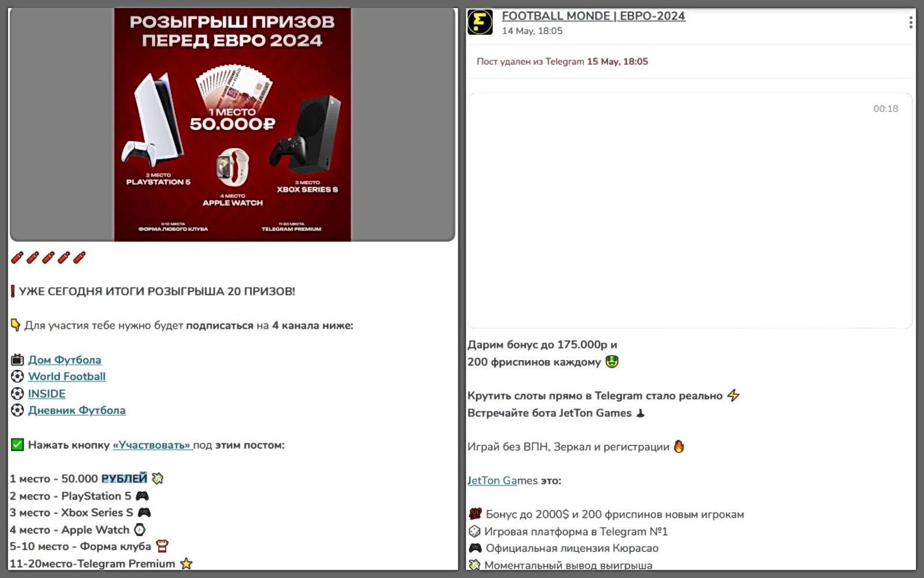Click '5-10 место - Форма клуба' line

pos(89,546)
